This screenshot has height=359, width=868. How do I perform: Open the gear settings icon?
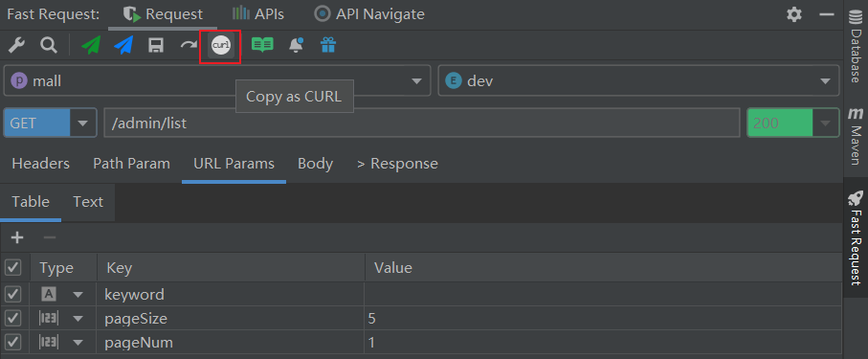(x=794, y=14)
